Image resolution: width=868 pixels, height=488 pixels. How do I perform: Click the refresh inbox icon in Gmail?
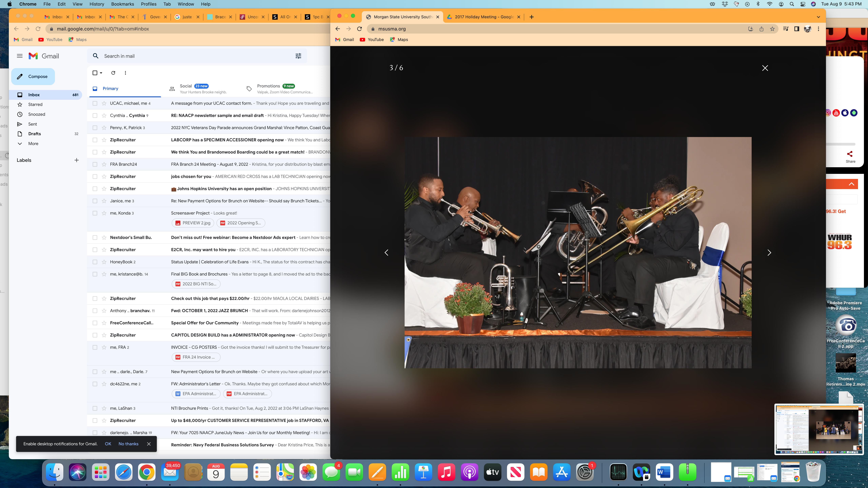tap(113, 73)
